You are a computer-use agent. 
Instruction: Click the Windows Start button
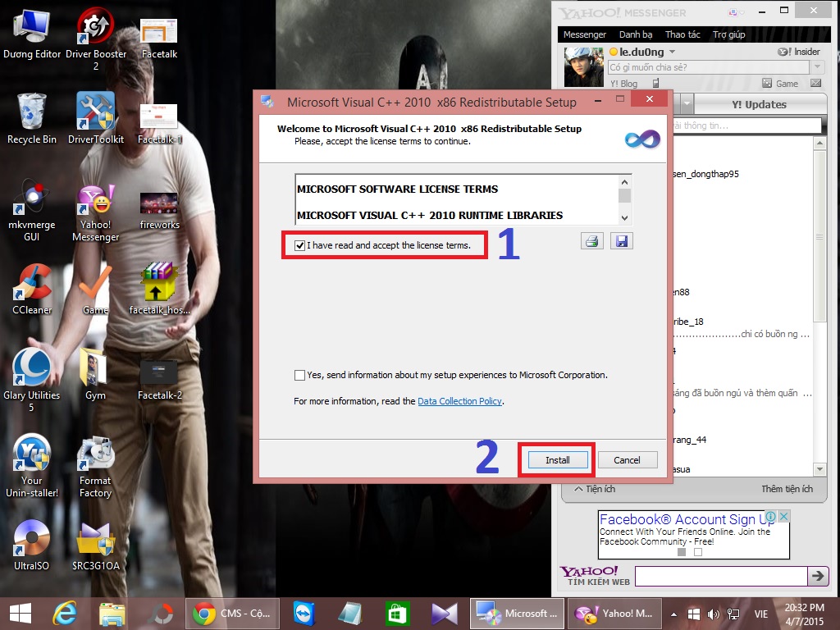[x=21, y=614]
